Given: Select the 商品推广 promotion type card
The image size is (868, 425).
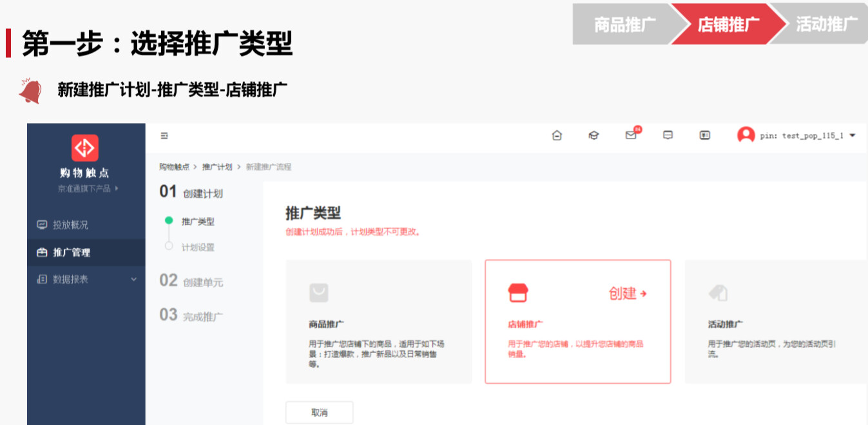Looking at the screenshot, I should tap(378, 321).
